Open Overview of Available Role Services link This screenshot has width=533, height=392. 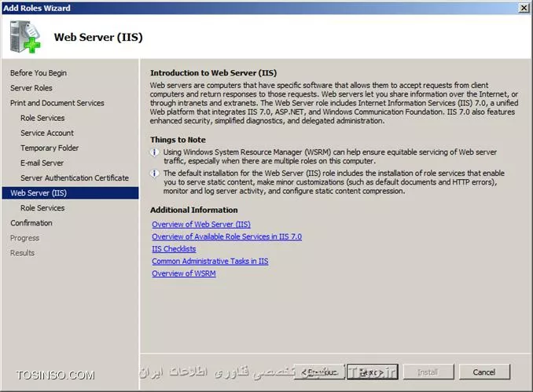(x=226, y=236)
